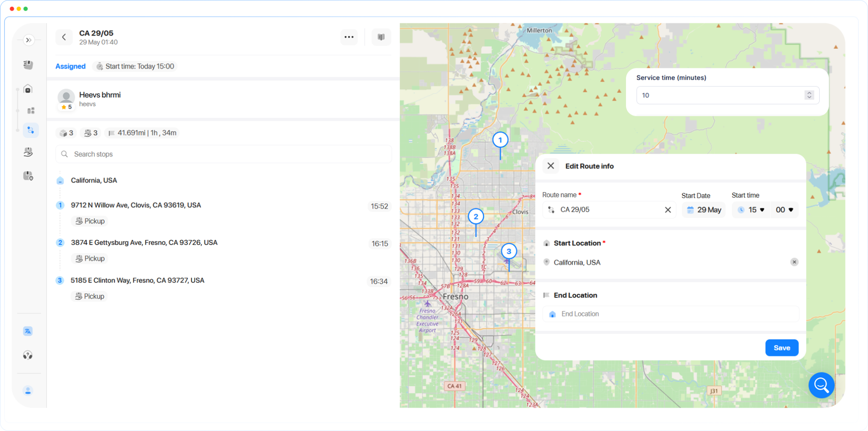Open the user profile icon at bottom
Screen dimensions: 868x431
28,390
